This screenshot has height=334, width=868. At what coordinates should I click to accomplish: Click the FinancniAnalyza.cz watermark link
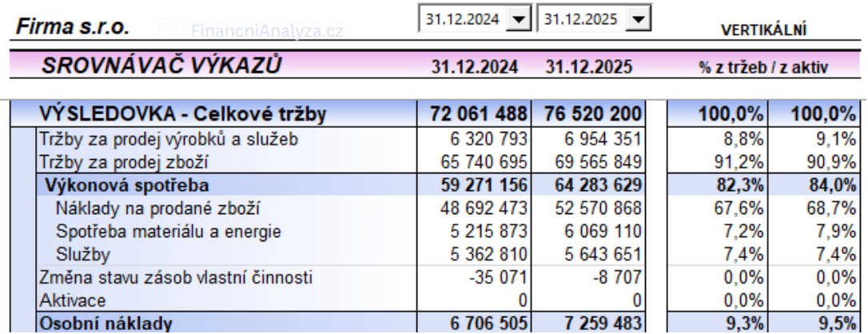(x=265, y=31)
